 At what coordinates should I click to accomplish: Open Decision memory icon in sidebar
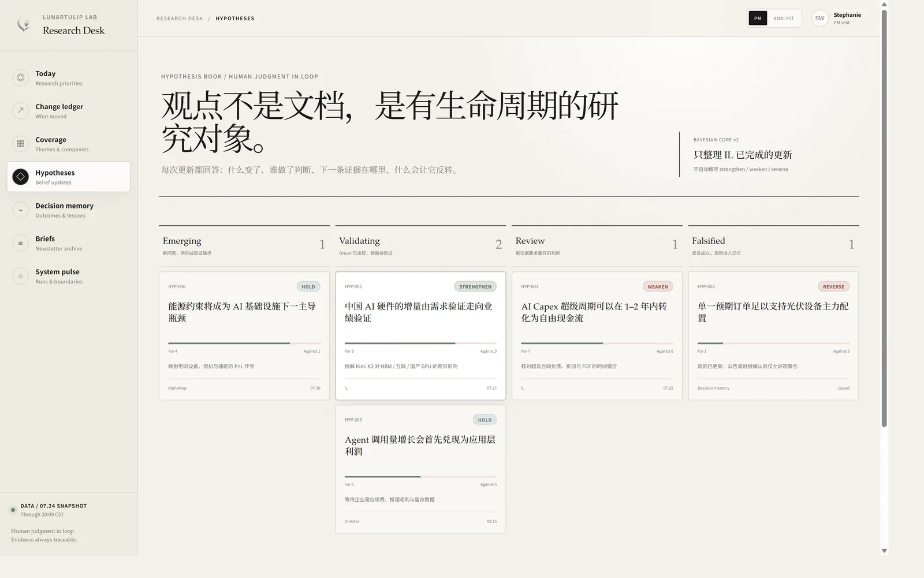[21, 210]
